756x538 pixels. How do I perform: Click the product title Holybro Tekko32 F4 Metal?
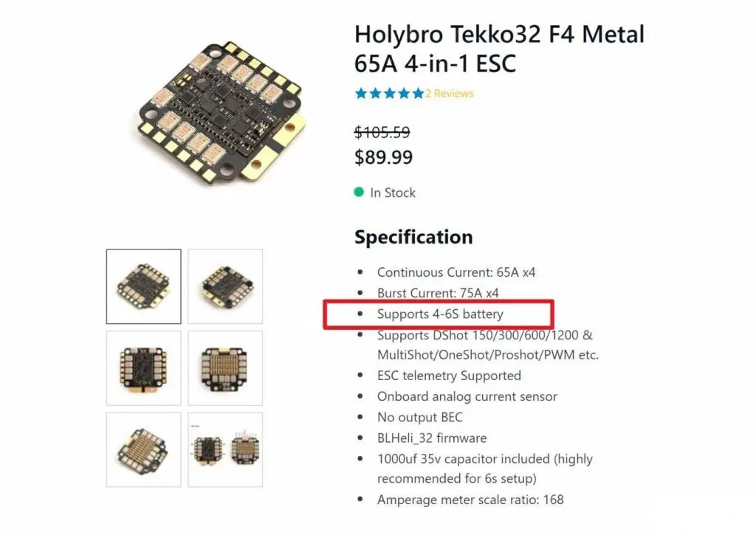(x=499, y=35)
